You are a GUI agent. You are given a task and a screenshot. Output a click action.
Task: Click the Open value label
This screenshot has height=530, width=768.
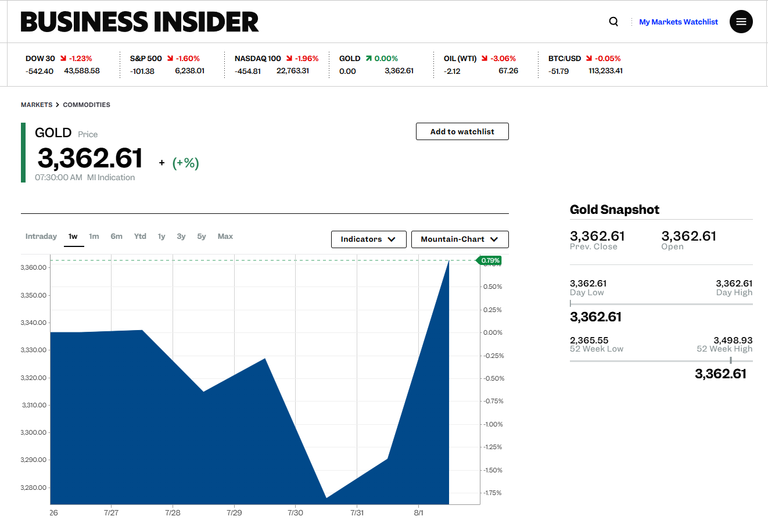(x=672, y=247)
